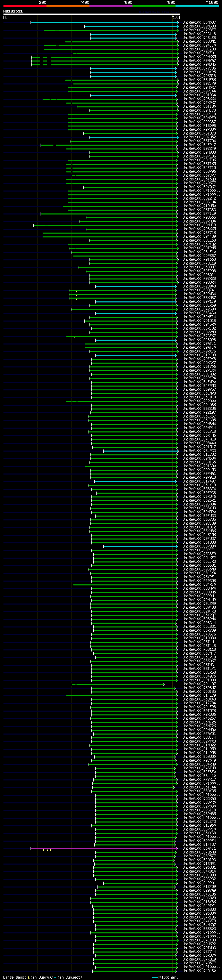Open hit UniRef100_B5A4I1
This screenshot has height=980, width=222.
[199, 848]
